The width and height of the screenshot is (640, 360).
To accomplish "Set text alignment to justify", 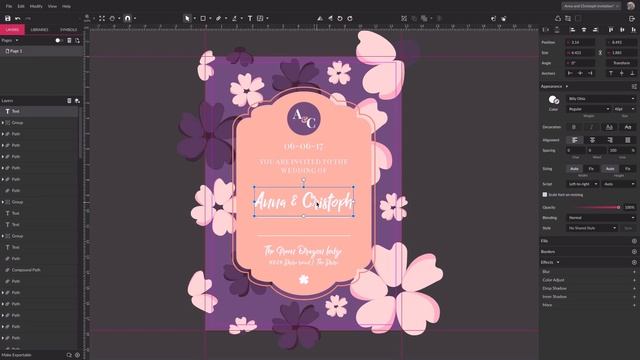I will click(x=628, y=140).
